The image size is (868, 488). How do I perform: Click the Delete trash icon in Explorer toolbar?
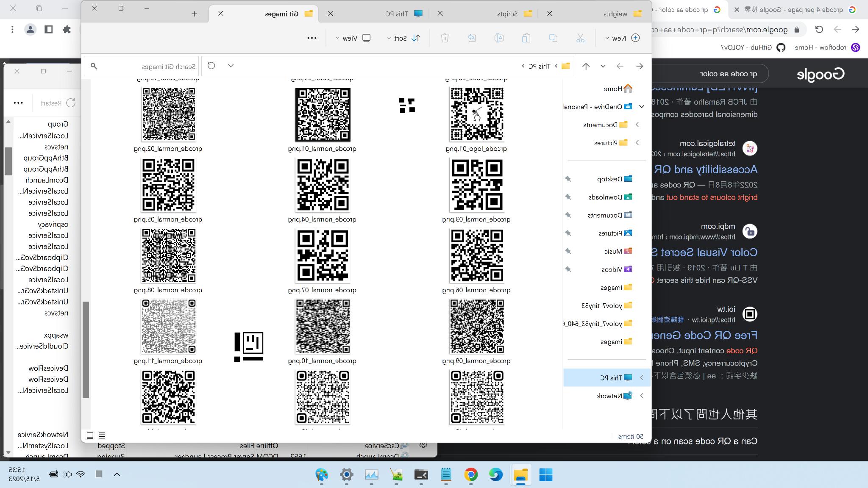[445, 38]
